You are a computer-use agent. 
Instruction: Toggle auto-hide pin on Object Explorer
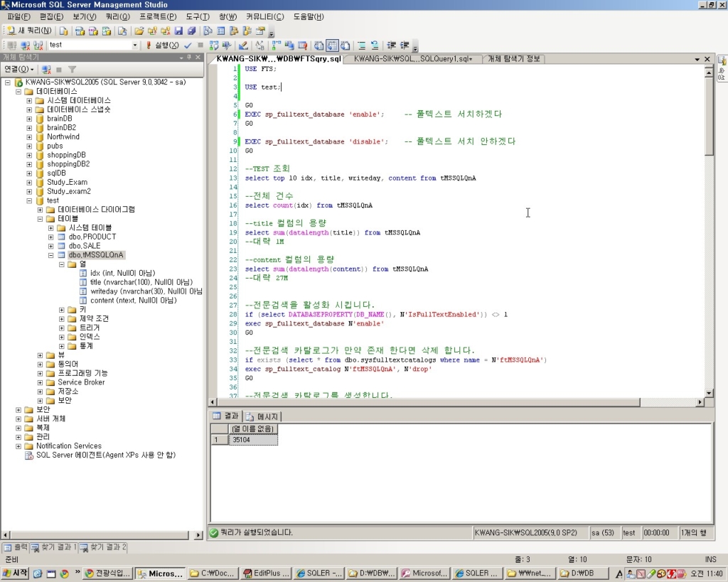(x=189, y=57)
